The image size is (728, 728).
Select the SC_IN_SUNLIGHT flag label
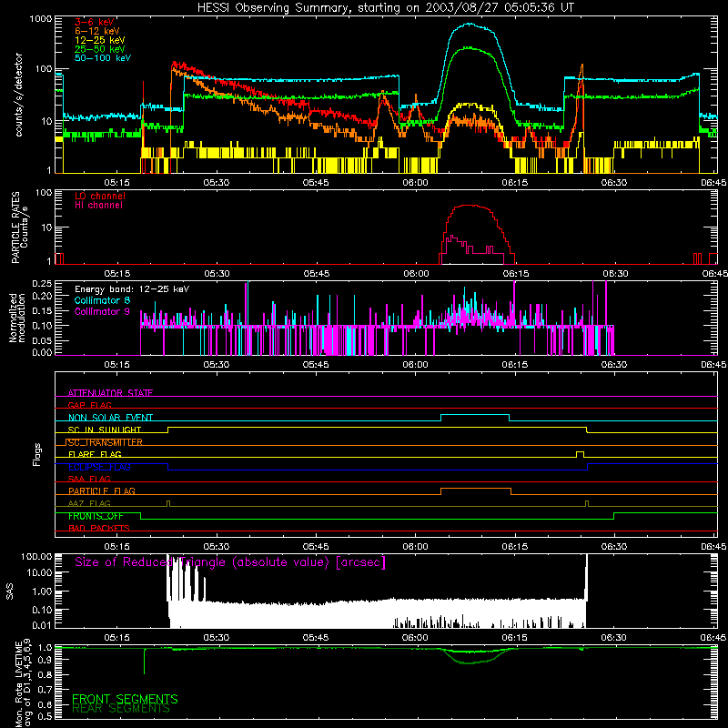(105, 430)
